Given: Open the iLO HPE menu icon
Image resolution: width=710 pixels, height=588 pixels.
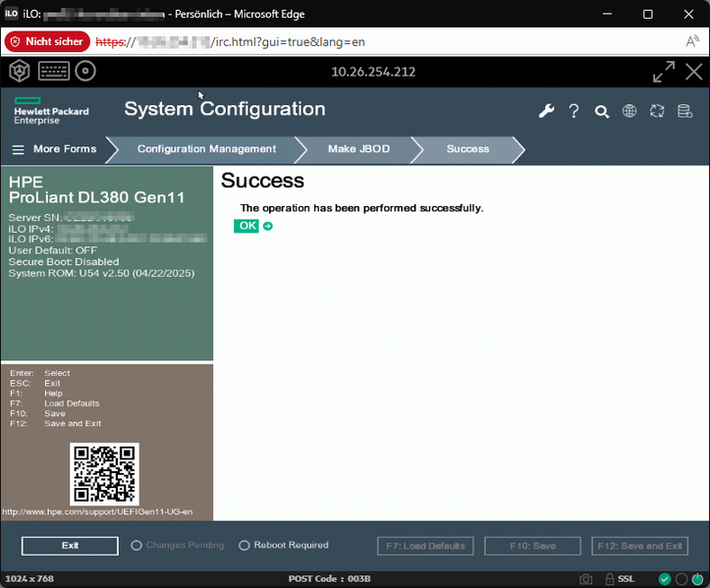Looking at the screenshot, I should (20, 71).
